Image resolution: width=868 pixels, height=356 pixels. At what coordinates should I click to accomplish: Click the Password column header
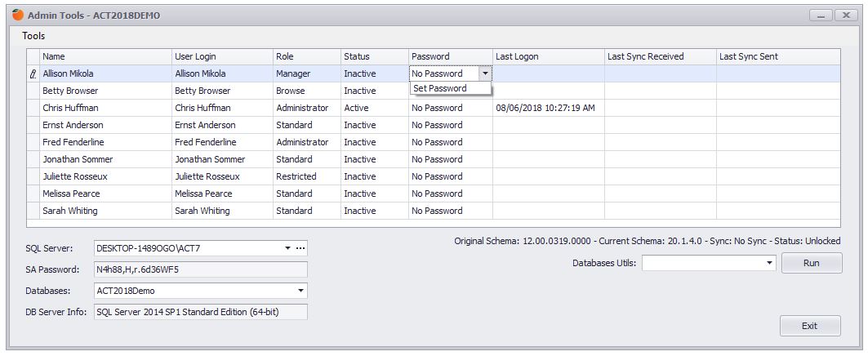point(451,56)
